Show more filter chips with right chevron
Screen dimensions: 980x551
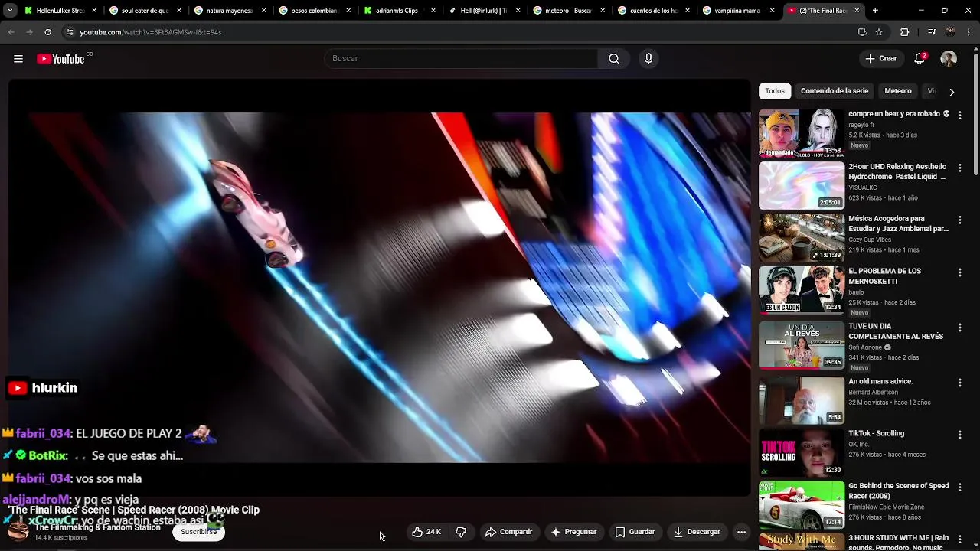point(952,92)
